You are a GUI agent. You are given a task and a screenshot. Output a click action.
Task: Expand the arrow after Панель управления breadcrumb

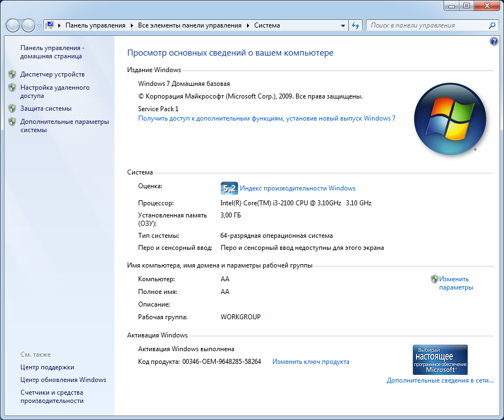[132, 25]
